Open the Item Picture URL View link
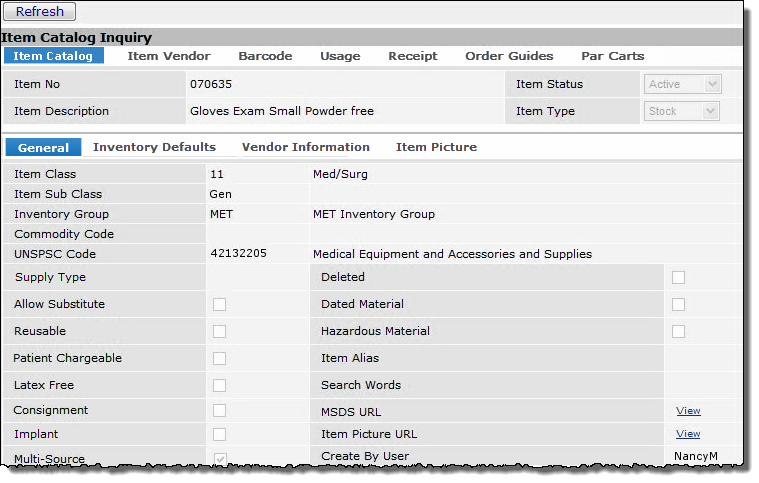 click(688, 434)
